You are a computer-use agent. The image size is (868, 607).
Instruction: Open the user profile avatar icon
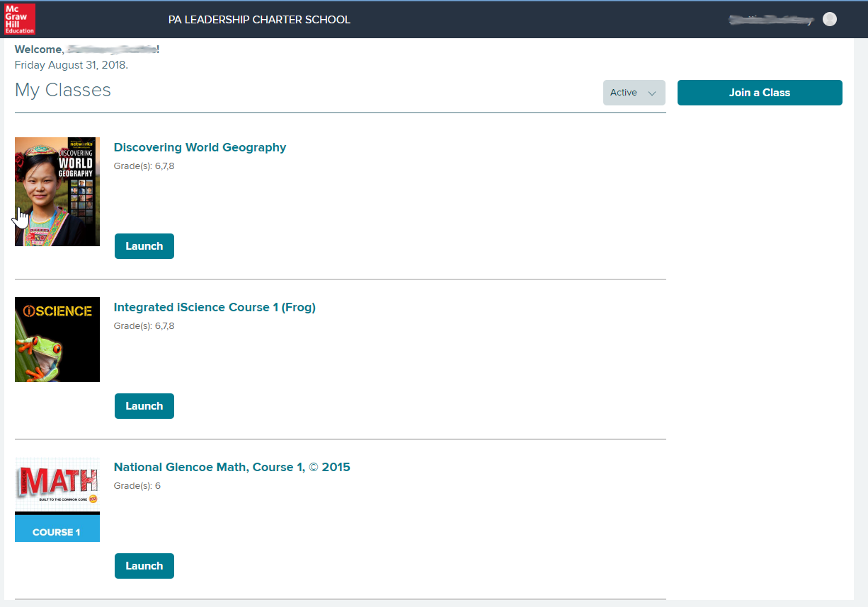830,20
